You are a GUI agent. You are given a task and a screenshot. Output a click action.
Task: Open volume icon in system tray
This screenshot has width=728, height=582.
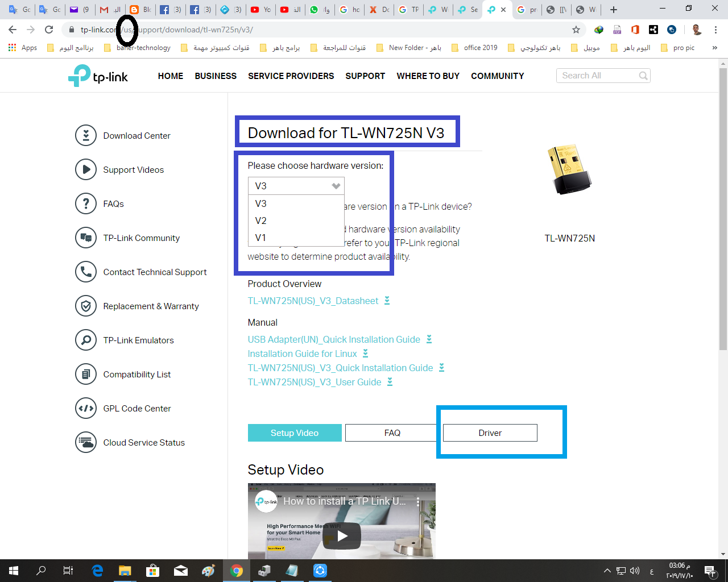(x=635, y=571)
